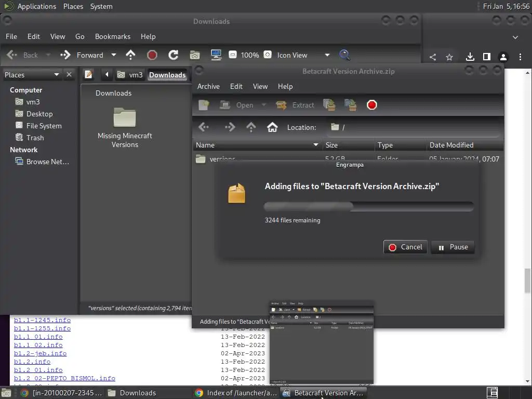
Task: Click Add files icon in Engrampa toolbar
Action: pos(329,105)
